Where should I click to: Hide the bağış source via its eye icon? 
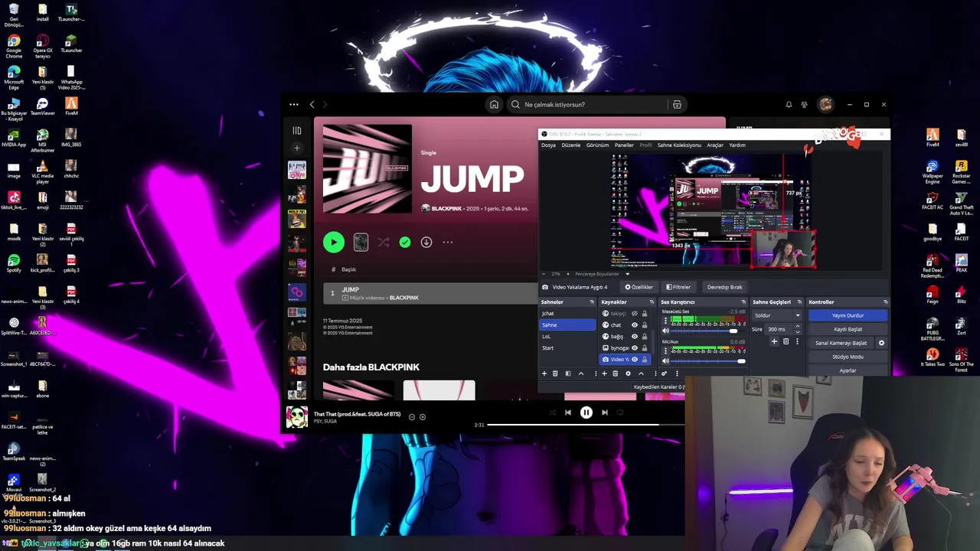coord(635,337)
